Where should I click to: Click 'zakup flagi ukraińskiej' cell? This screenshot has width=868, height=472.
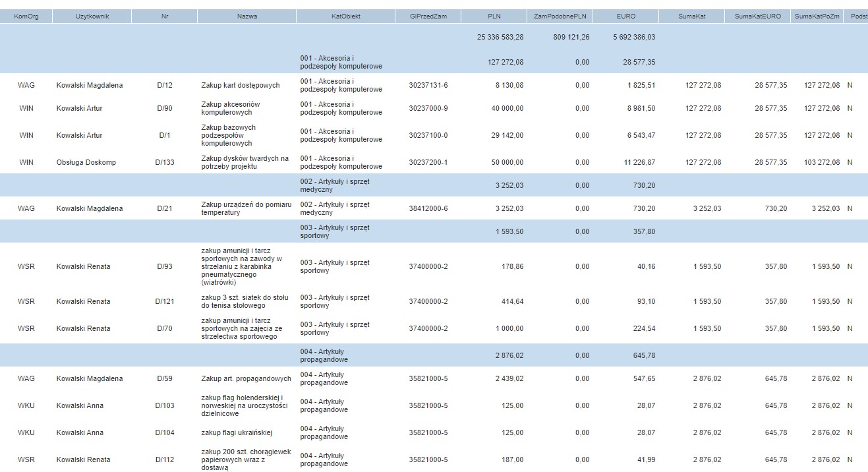pos(237,432)
